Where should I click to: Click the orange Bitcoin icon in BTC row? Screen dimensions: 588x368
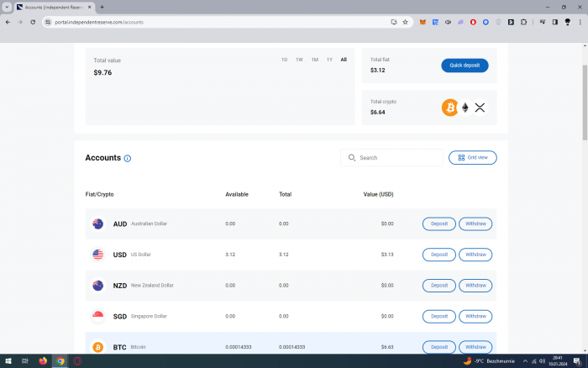point(97,347)
